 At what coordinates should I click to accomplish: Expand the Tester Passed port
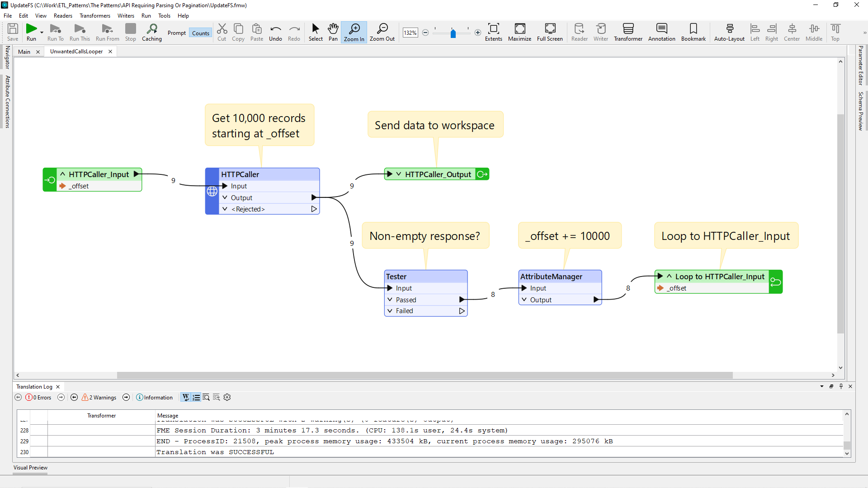click(x=390, y=299)
